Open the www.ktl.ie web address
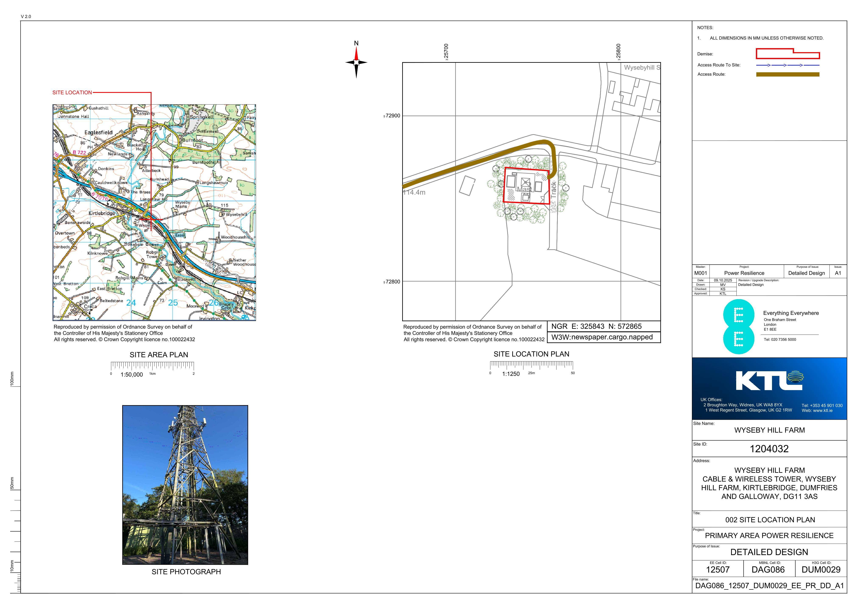868x614 pixels. [x=817, y=411]
